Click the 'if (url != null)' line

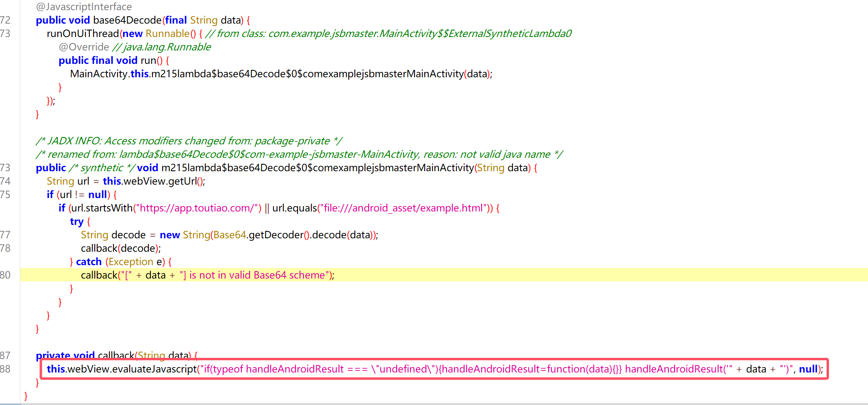point(82,194)
